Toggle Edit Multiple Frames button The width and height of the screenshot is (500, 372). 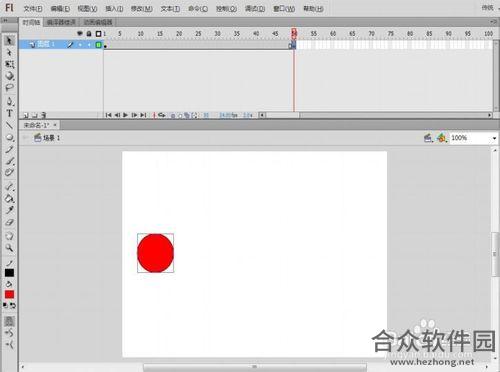coord(187,115)
